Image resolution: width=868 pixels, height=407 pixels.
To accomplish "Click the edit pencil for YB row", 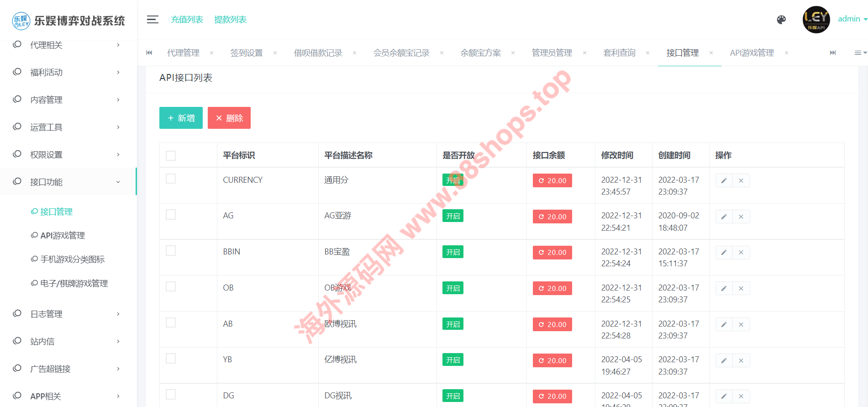I will pyautogui.click(x=724, y=361).
